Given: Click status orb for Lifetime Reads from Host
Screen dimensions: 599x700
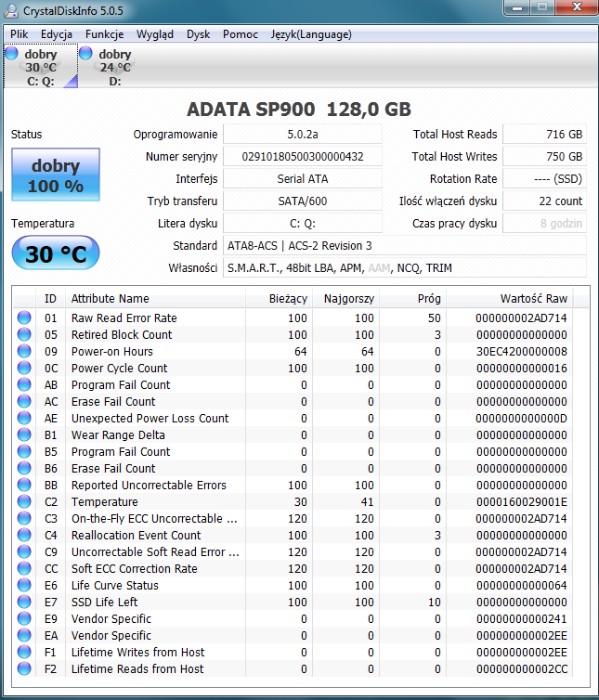Looking at the screenshot, I should 24,668.
